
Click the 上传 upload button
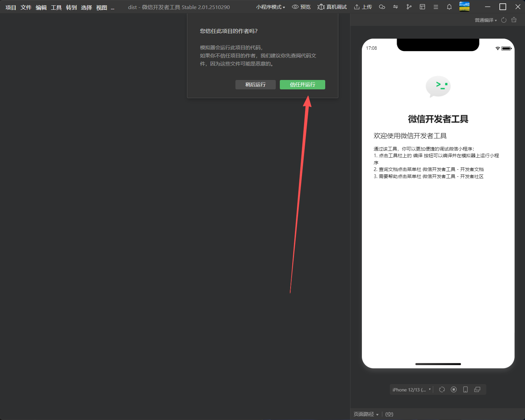[363, 7]
